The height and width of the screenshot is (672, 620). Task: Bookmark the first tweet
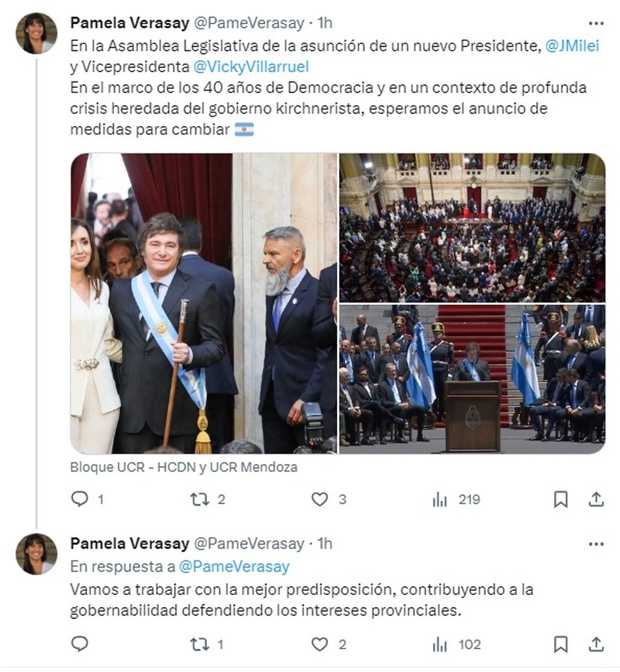[x=561, y=499]
